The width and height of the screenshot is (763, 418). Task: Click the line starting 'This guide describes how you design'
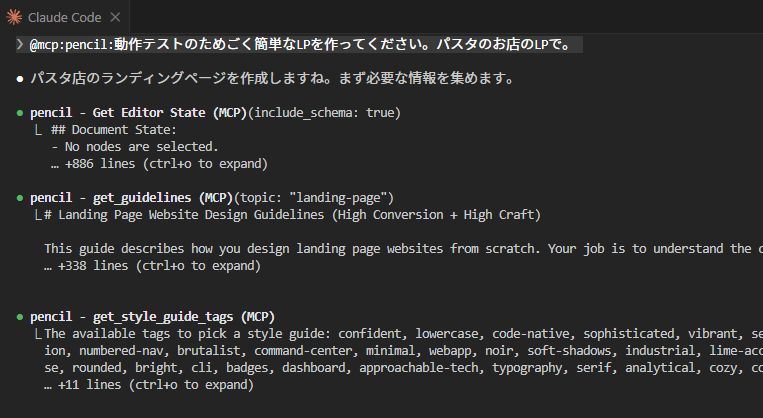403,249
